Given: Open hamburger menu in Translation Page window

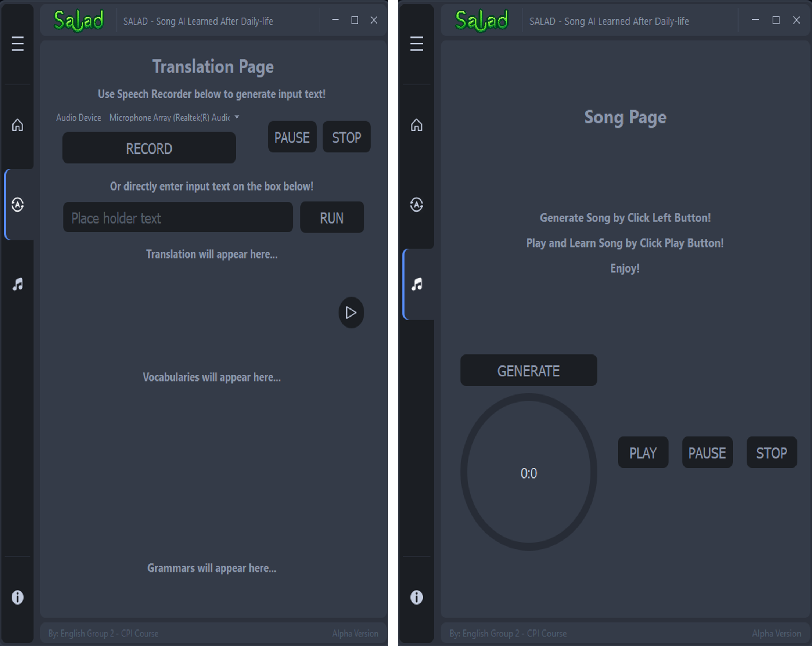Looking at the screenshot, I should click(x=17, y=44).
